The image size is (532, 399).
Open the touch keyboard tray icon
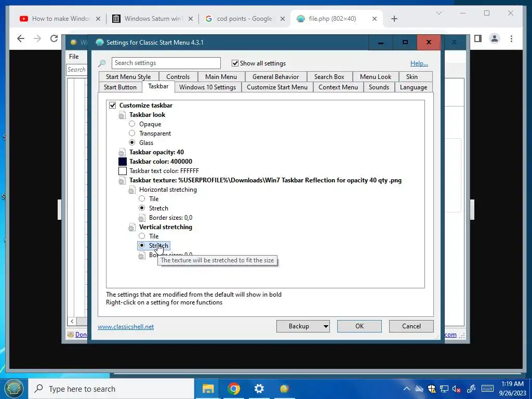[487, 389]
